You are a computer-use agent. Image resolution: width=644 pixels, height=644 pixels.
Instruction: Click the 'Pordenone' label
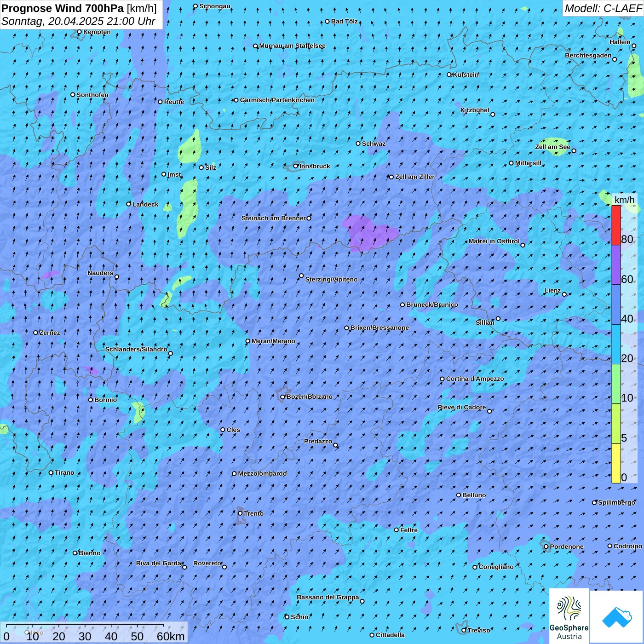pos(567,546)
